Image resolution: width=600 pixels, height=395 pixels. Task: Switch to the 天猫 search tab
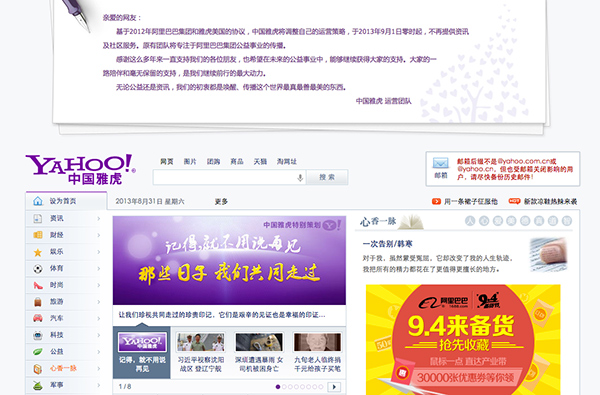(x=260, y=162)
